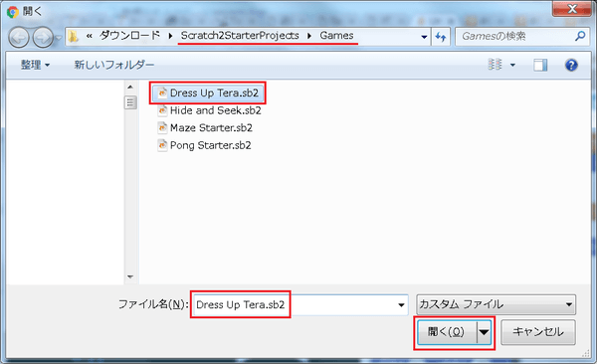Toggle the preview pane icon
The width and height of the screenshot is (597, 364).
(x=540, y=65)
